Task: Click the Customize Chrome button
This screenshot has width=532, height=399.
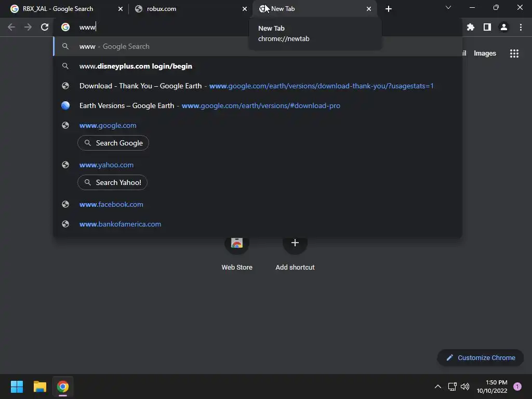Action: (481, 357)
